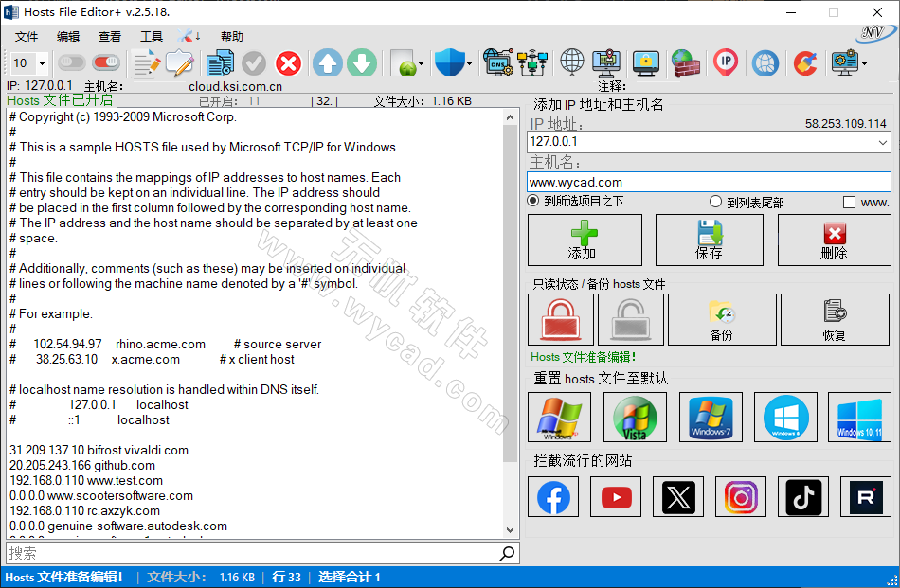Click the 删除 button
Screen dimensions: 900x588
[835, 240]
